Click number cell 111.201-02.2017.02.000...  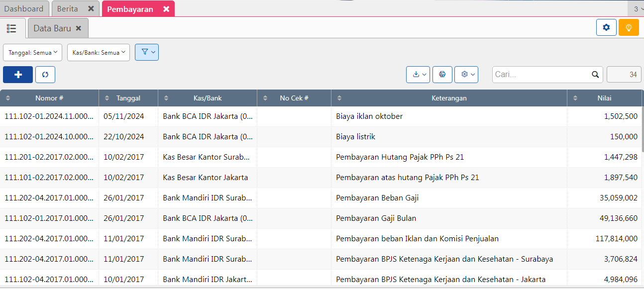coord(49,157)
